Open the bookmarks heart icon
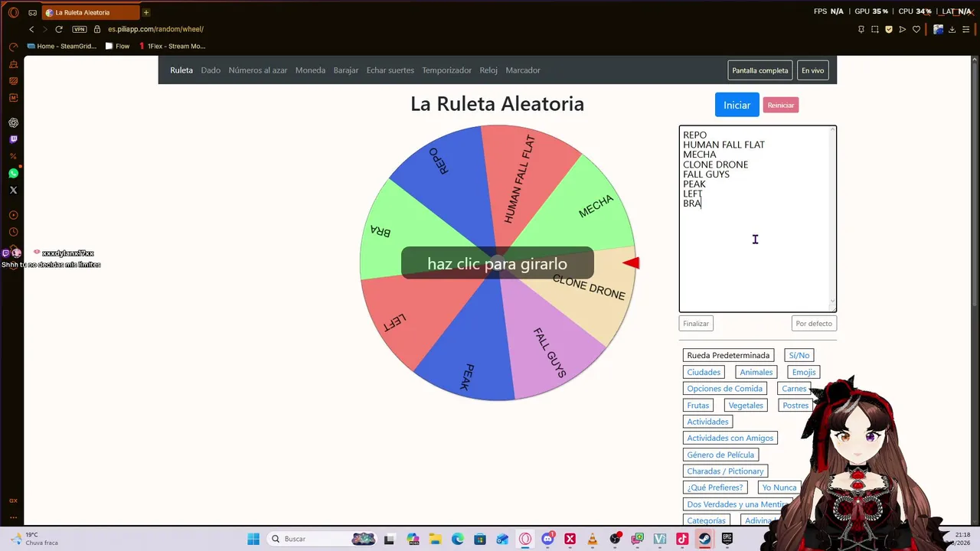 coord(916,29)
